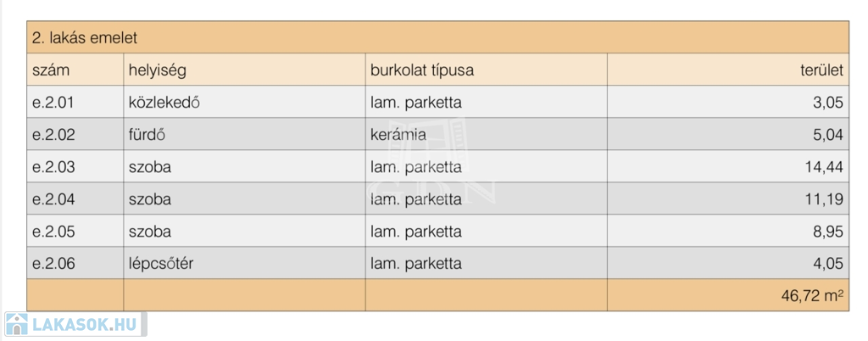Image resolution: width=868 pixels, height=341 pixels.
Task: Select room number cell e.2.01
Action: pyautogui.click(x=53, y=103)
